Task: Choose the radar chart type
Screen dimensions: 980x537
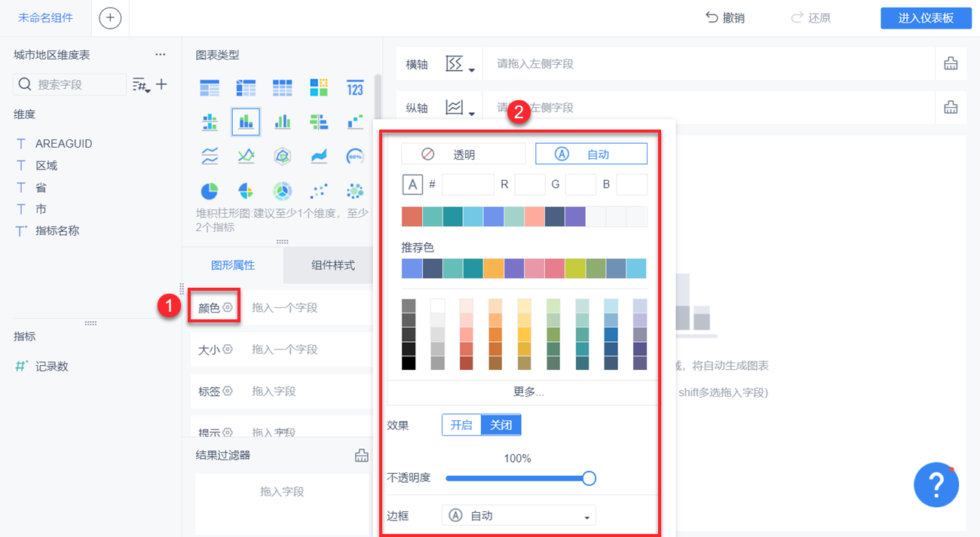Action: 282,156
